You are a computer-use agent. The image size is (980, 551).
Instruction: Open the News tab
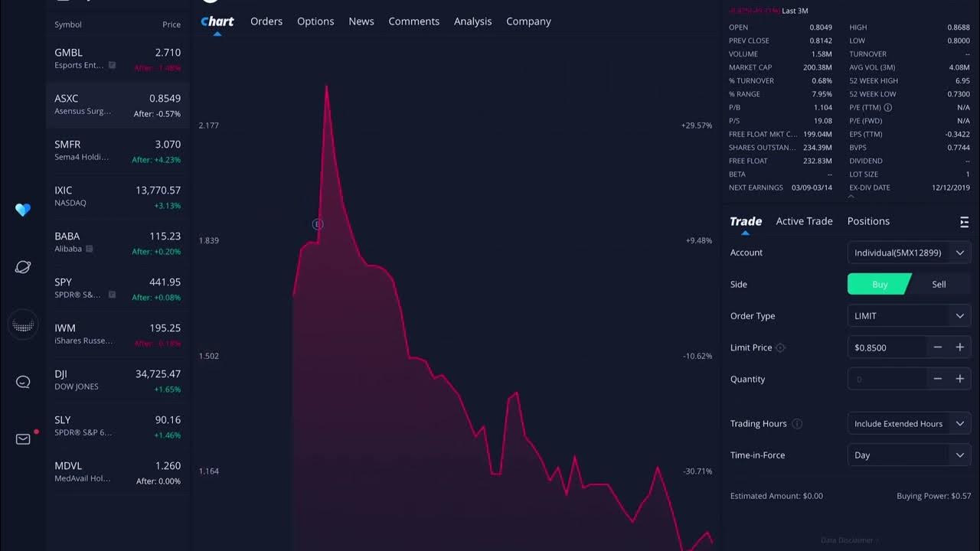[361, 21]
